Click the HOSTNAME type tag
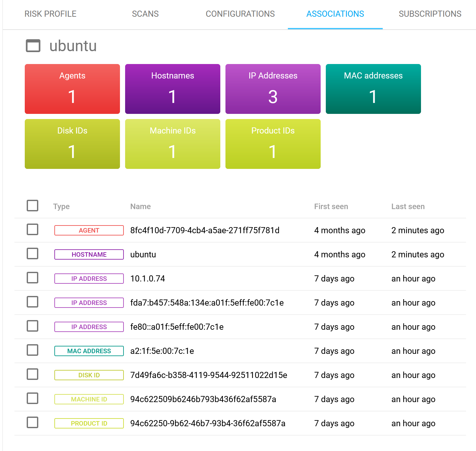This screenshot has height=451, width=476. pos(89,254)
